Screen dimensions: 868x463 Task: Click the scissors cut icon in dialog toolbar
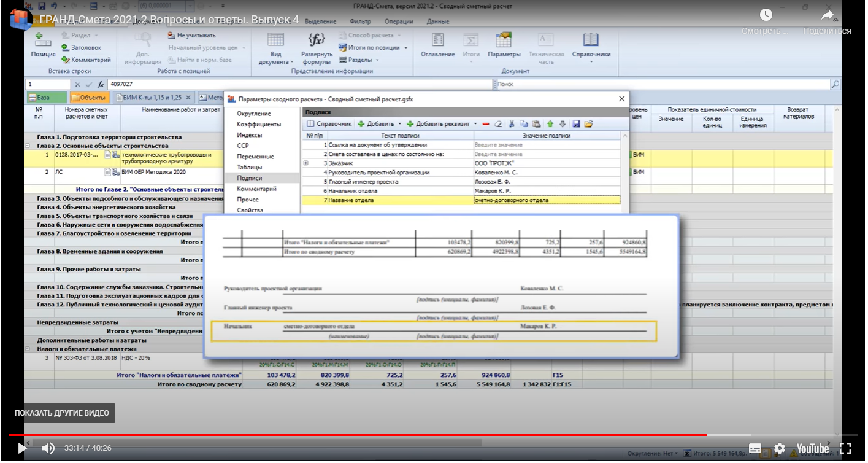[x=511, y=124]
